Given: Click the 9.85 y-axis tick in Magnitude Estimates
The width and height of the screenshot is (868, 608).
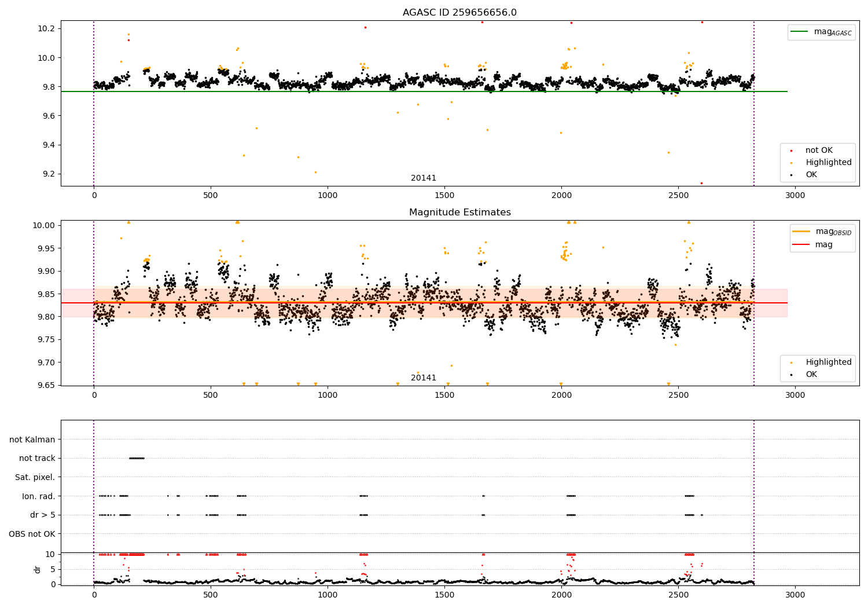Looking at the screenshot, I should click(46, 294).
